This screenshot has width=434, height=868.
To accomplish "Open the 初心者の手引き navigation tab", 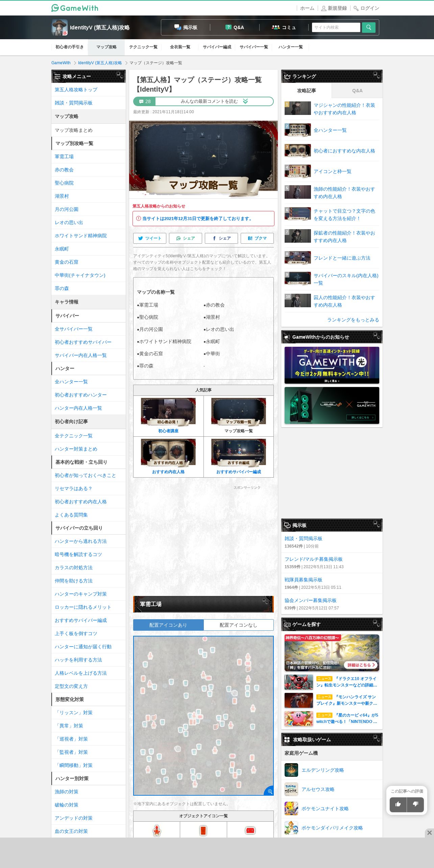I will 70,47.
